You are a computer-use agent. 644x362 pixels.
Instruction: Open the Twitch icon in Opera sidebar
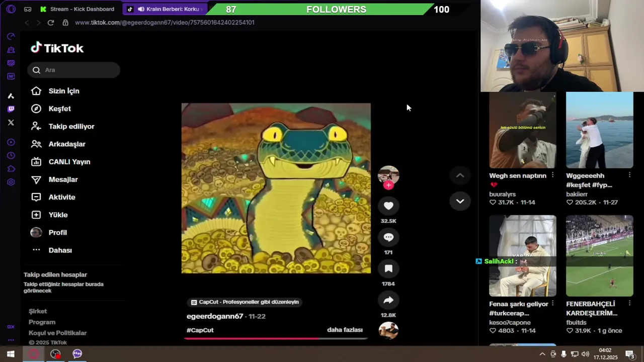coord(11,109)
